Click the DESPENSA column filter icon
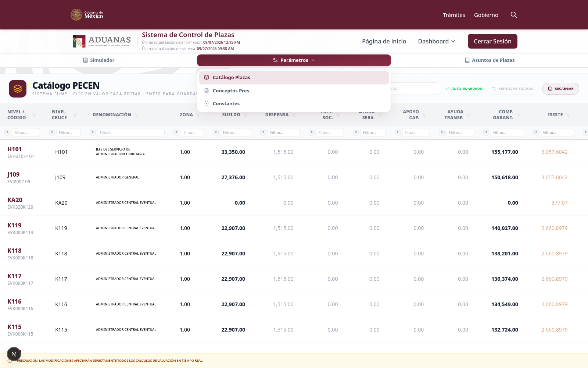 pyautogui.click(x=294, y=115)
